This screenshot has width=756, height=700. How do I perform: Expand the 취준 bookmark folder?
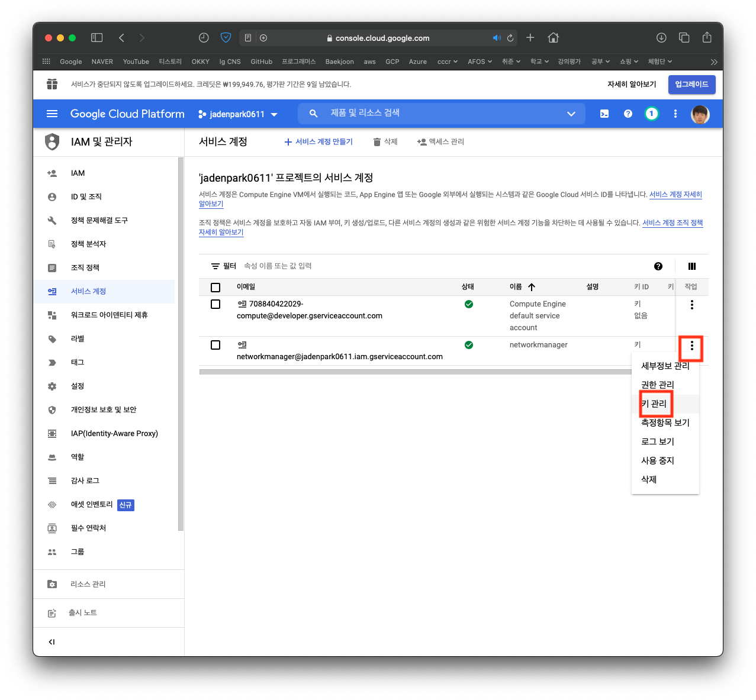[511, 62]
